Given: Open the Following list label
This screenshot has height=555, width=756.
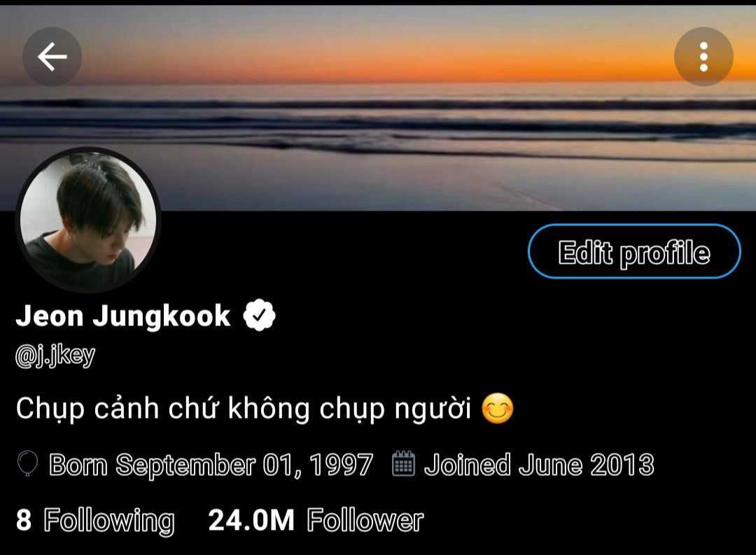Looking at the screenshot, I should [109, 521].
